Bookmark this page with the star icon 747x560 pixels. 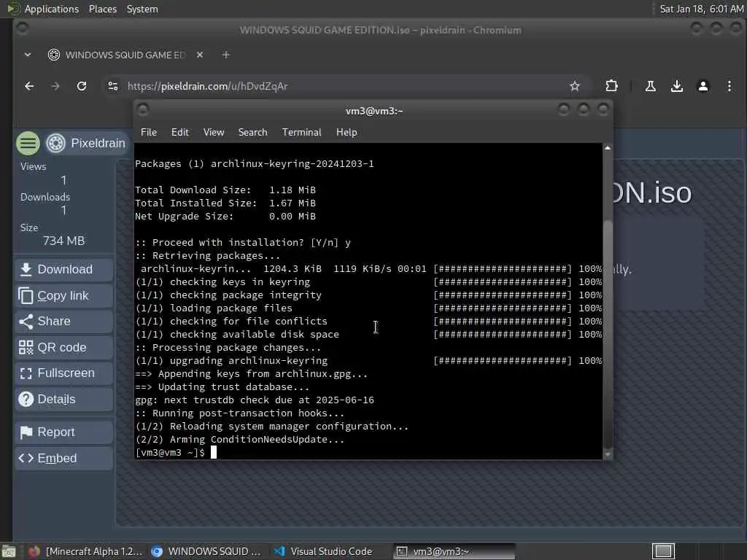[575, 86]
